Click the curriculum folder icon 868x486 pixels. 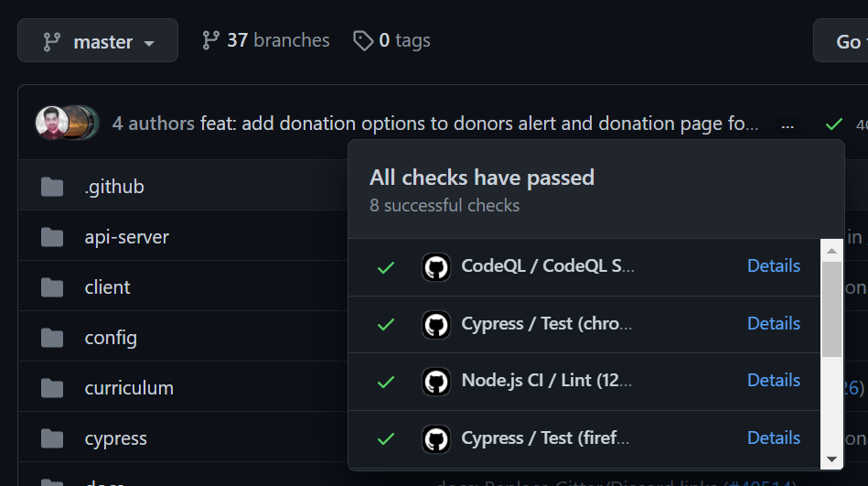[x=52, y=388]
